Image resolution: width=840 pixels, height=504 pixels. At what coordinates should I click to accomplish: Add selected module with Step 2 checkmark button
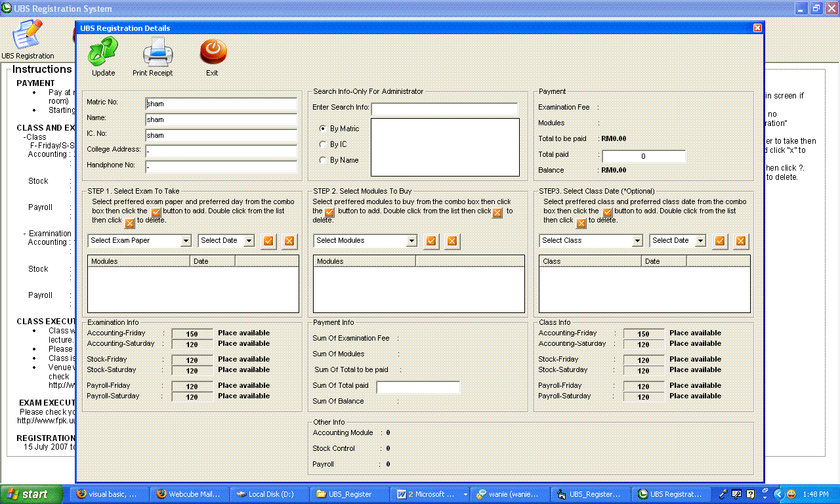pyautogui.click(x=431, y=241)
